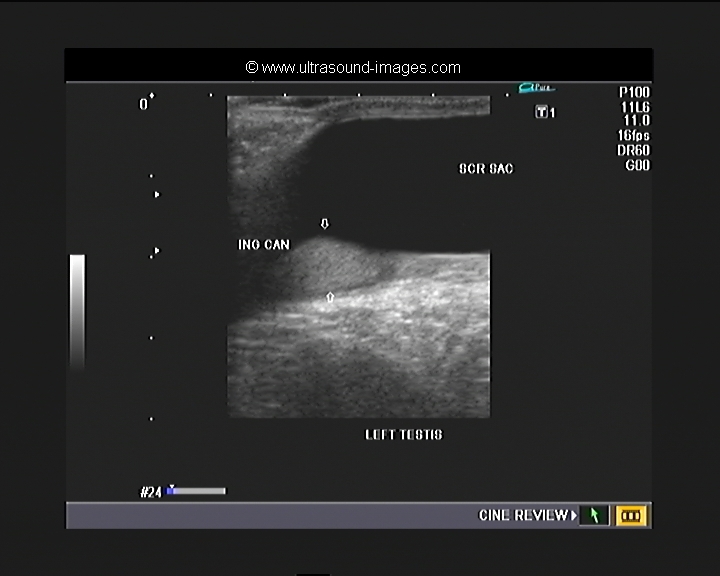The height and width of the screenshot is (576, 720).
Task: Click the #24 frame number indicator
Action: pyautogui.click(x=151, y=491)
